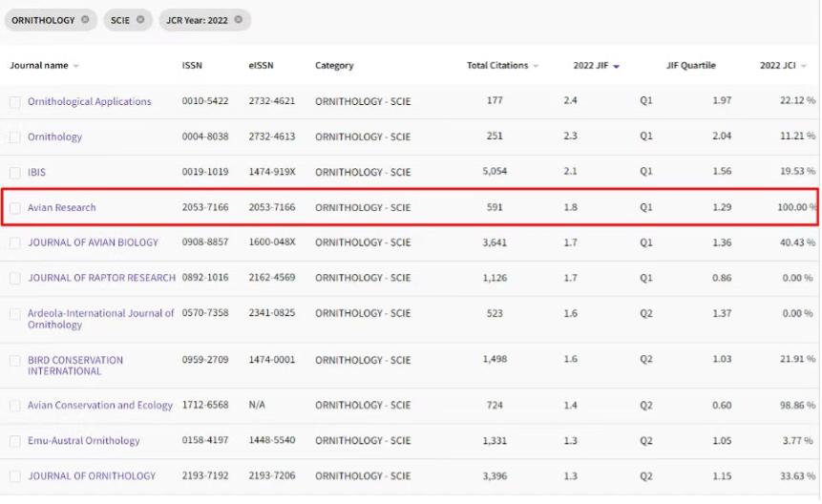Sort by Journal name column arrow

tap(75, 66)
